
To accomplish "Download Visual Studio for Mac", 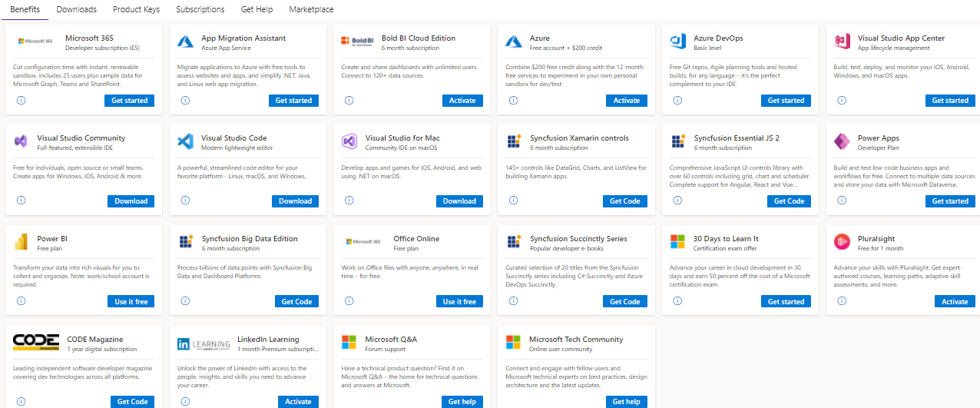I will pyautogui.click(x=460, y=201).
